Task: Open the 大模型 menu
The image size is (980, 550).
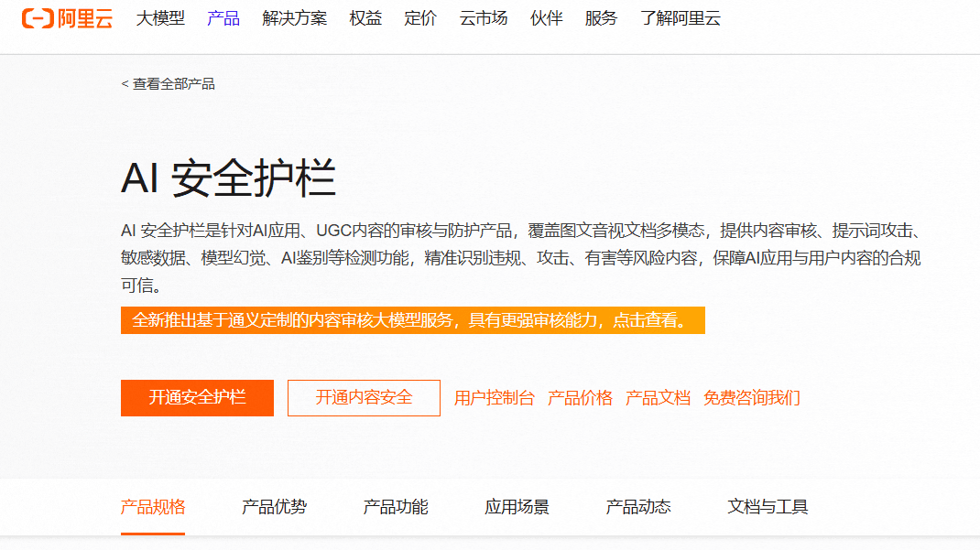Action: click(160, 18)
